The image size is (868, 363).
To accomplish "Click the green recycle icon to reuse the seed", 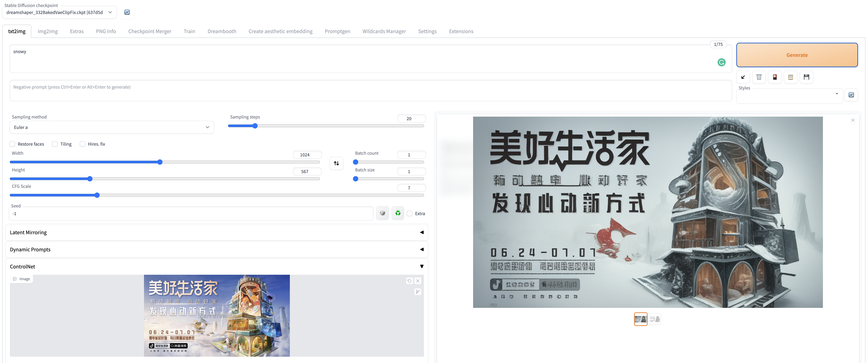I will click(x=398, y=213).
